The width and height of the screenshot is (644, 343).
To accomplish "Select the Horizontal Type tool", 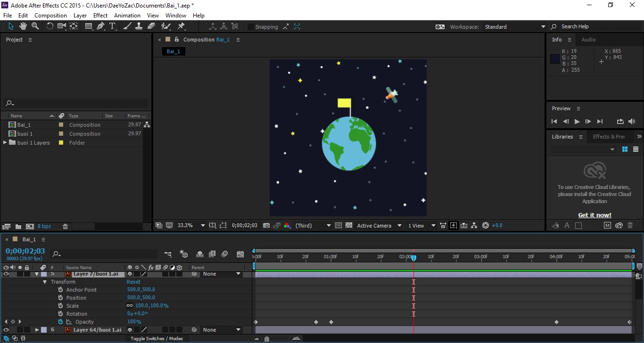I will click(x=112, y=26).
